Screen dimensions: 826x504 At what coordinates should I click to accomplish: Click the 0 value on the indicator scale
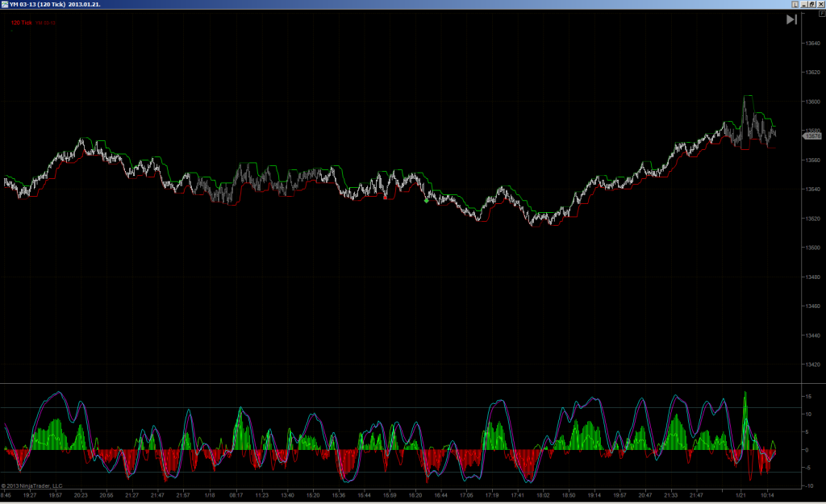click(807, 450)
